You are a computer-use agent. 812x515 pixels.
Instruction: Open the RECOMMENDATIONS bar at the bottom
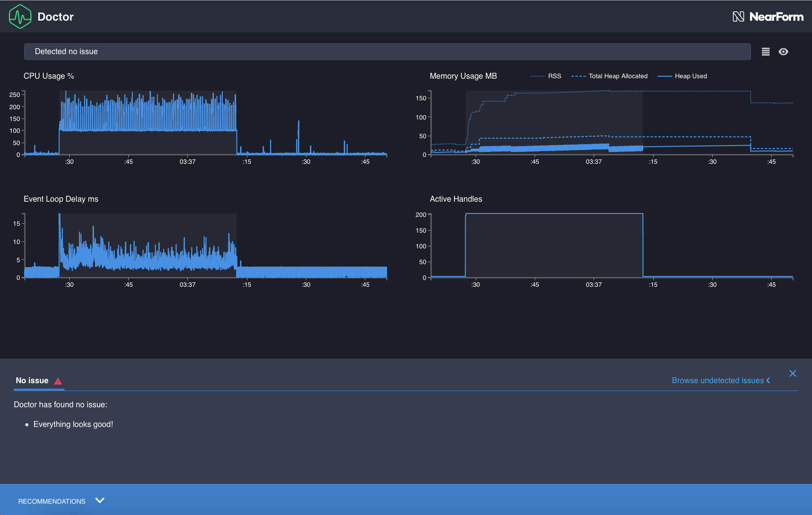click(51, 501)
